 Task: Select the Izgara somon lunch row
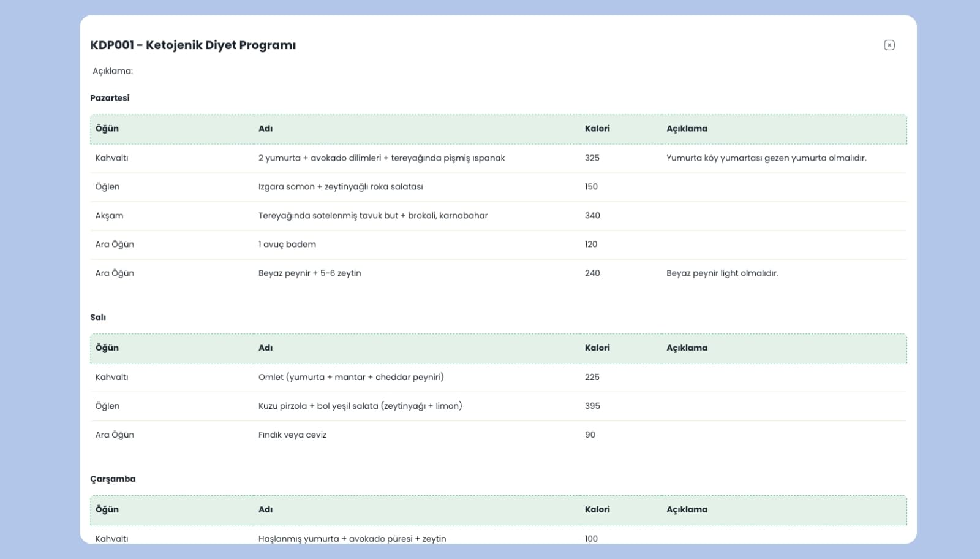(x=340, y=187)
